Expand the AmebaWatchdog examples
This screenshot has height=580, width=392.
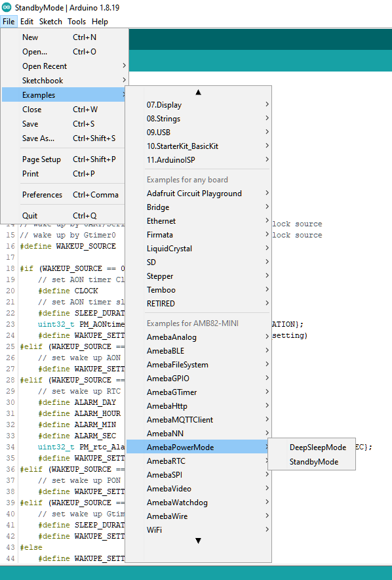click(x=199, y=503)
